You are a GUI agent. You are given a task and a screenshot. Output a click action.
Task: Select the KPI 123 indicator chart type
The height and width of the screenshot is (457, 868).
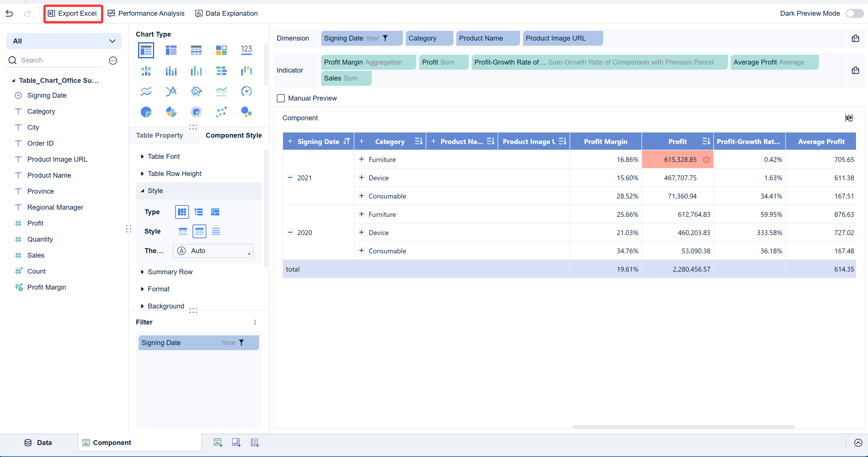point(246,50)
